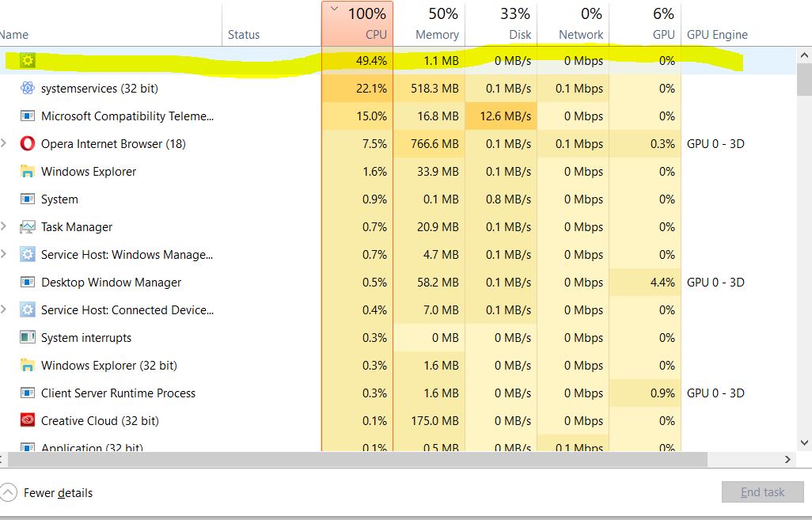Click the systemservices (32 bit) atom icon
Image resolution: width=812 pixels, height=520 pixels.
click(28, 89)
